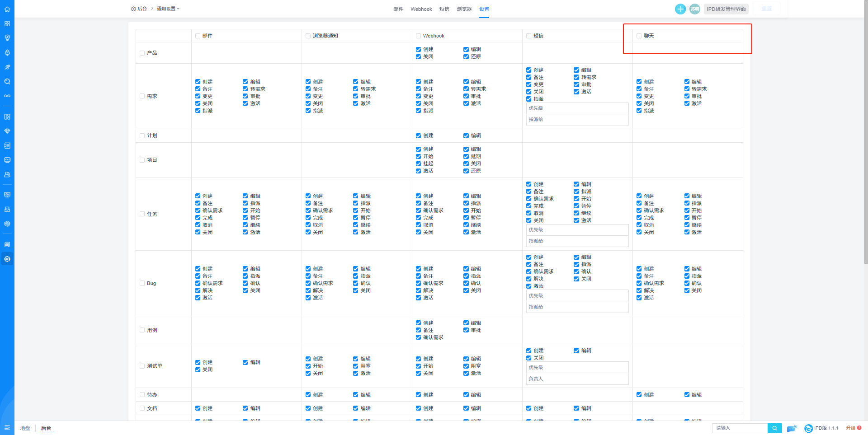The image size is (868, 435).
Task: Click the stacked server icon in sidebar
Action: point(7,244)
